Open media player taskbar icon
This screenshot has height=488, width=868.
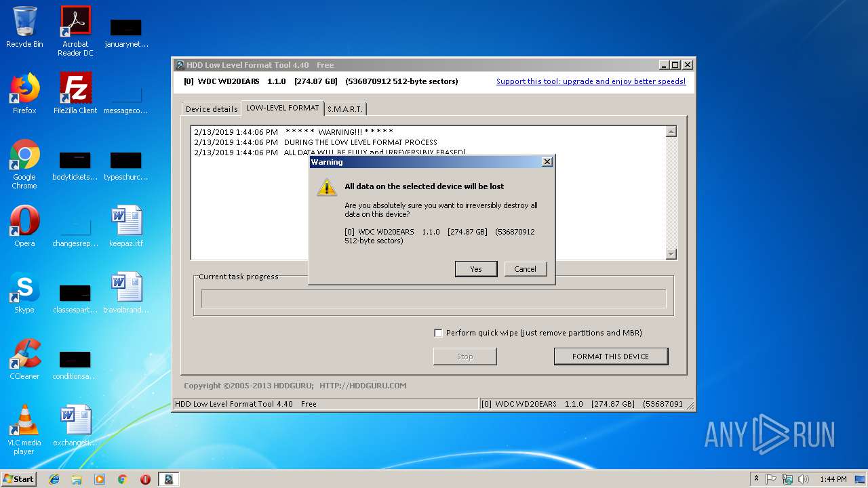coord(100,479)
